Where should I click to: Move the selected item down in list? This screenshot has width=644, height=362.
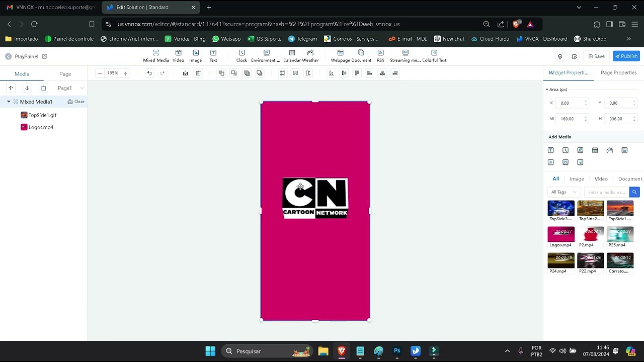point(27,88)
